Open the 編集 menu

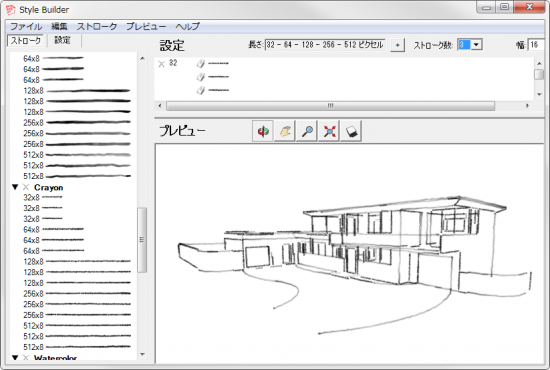click(59, 26)
